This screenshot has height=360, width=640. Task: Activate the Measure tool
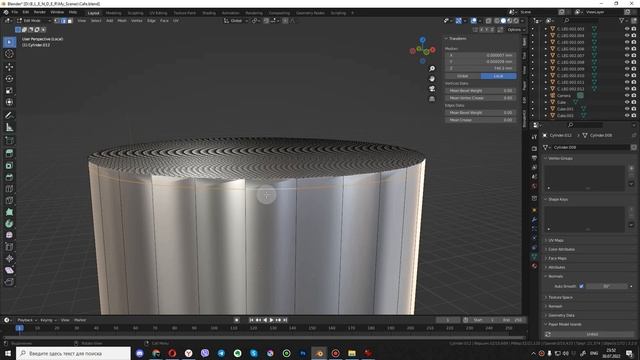[x=9, y=127]
